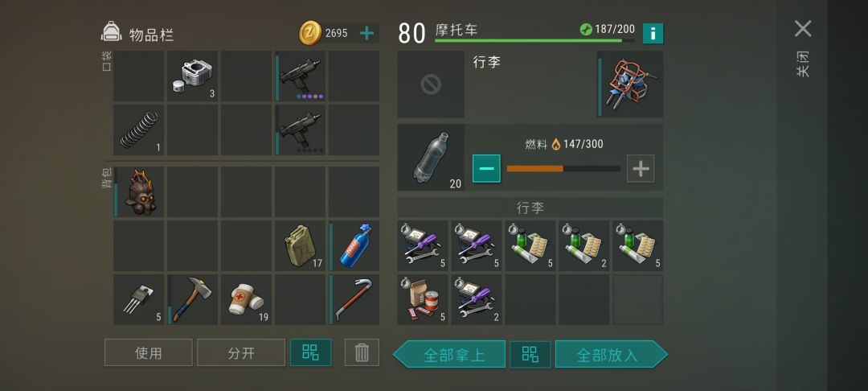Select the fuel jerry can item

tap(300, 245)
